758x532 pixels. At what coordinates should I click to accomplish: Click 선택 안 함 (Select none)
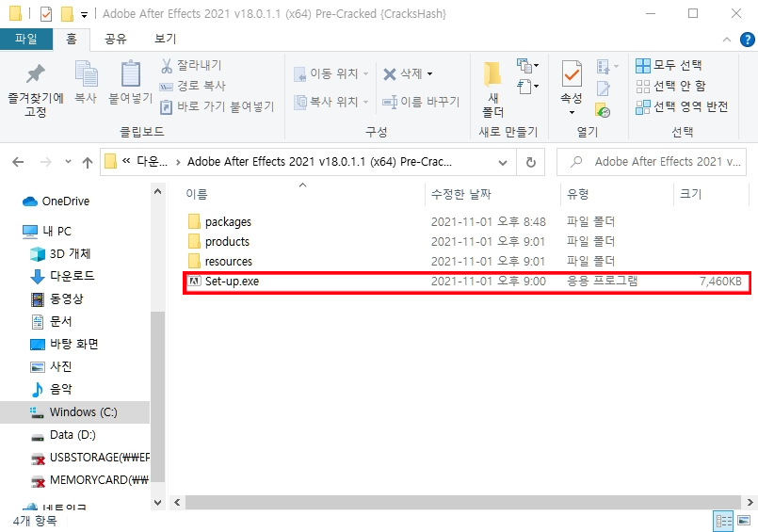tap(670, 86)
